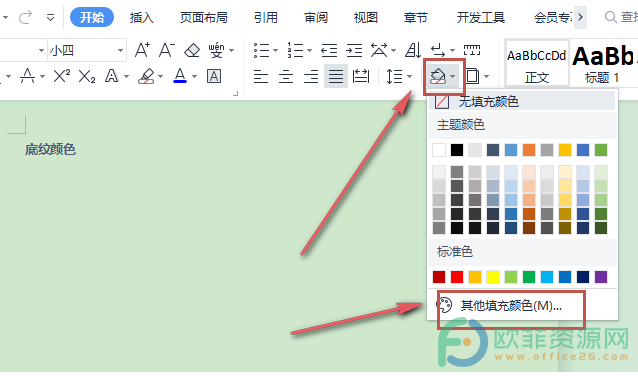Image resolution: width=638 pixels, height=376 pixels.
Task: Pick the orange theme color swatch
Action: (x=529, y=150)
